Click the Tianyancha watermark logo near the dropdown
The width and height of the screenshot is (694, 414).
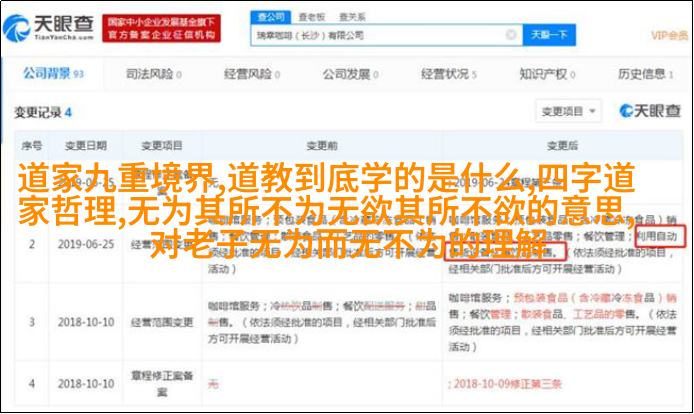650,111
